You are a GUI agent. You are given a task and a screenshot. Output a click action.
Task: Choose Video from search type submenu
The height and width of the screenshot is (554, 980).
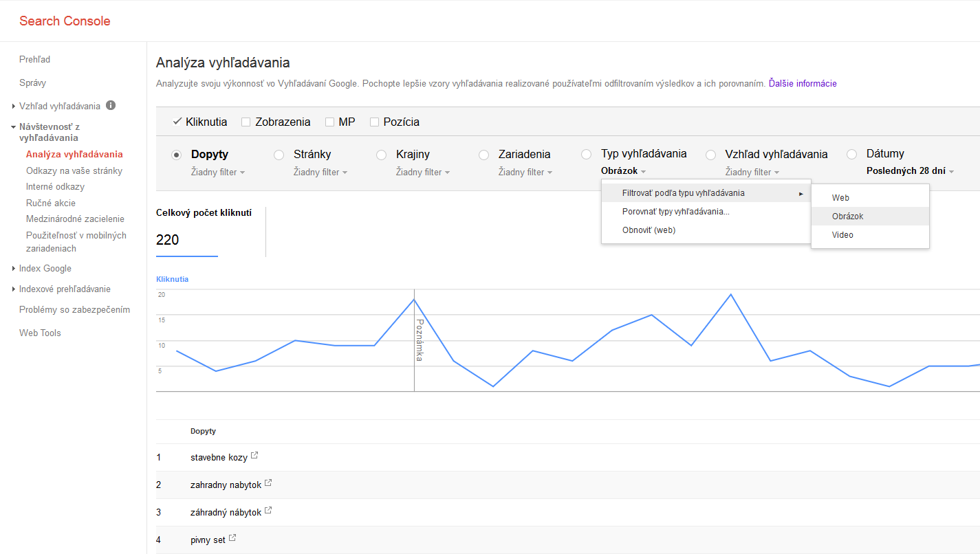pyautogui.click(x=842, y=235)
